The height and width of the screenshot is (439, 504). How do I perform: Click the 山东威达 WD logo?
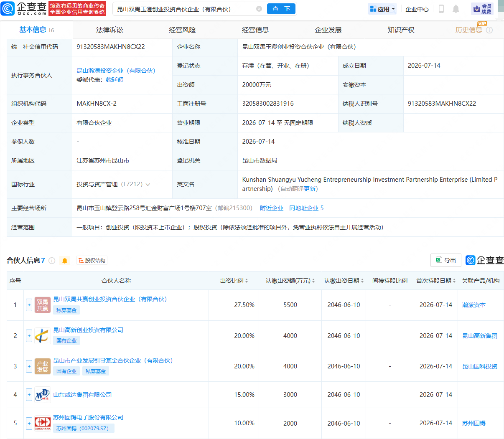(42, 395)
